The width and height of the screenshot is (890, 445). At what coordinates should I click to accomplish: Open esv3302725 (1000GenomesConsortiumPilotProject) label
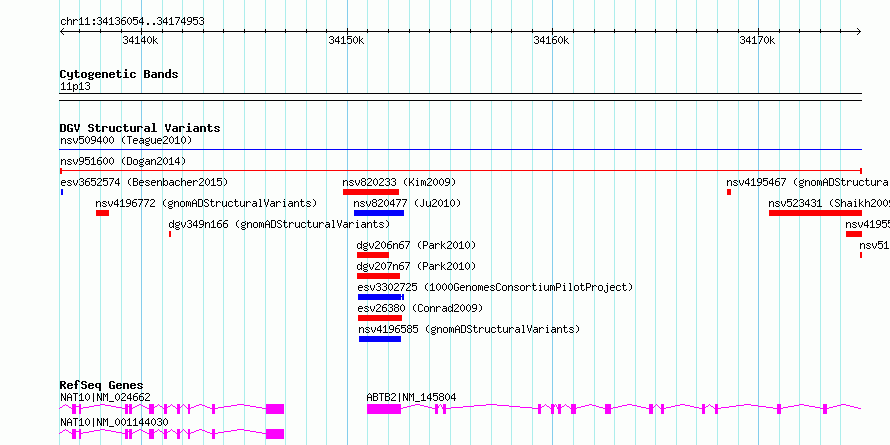click(495, 288)
